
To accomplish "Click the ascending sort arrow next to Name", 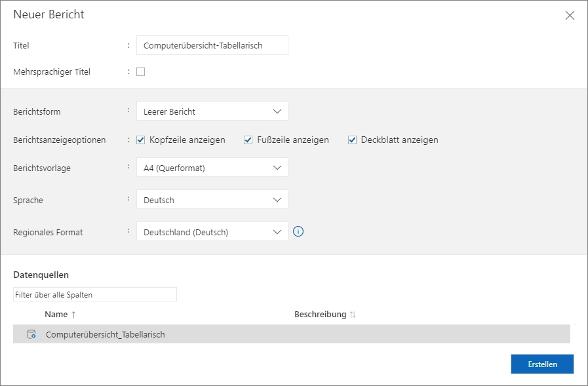I will point(73,315).
